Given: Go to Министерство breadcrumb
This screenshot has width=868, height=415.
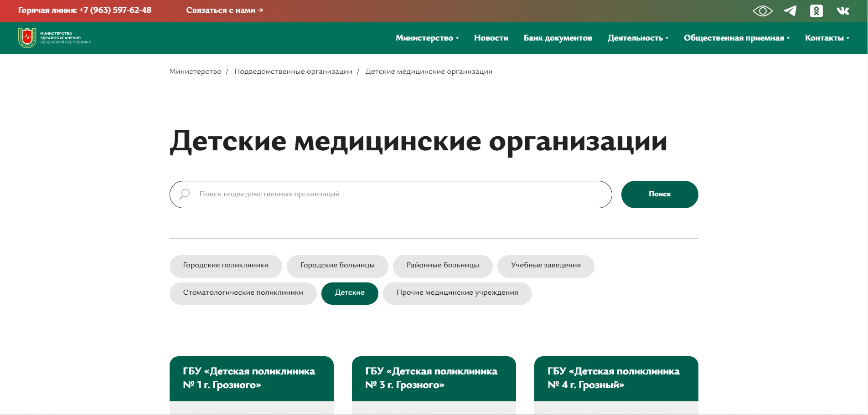Looking at the screenshot, I should 195,72.
